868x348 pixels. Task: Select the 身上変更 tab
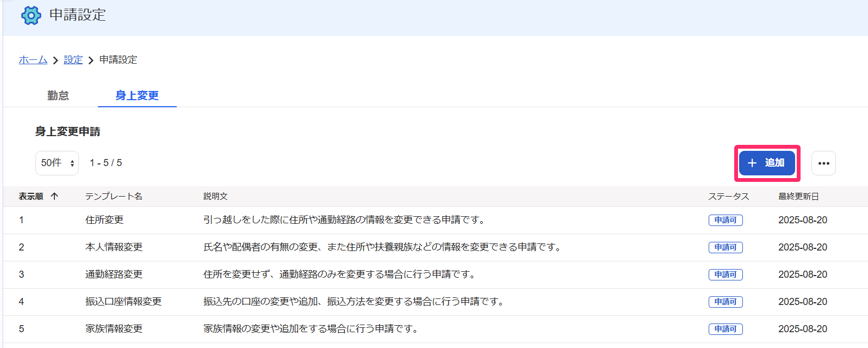point(137,95)
